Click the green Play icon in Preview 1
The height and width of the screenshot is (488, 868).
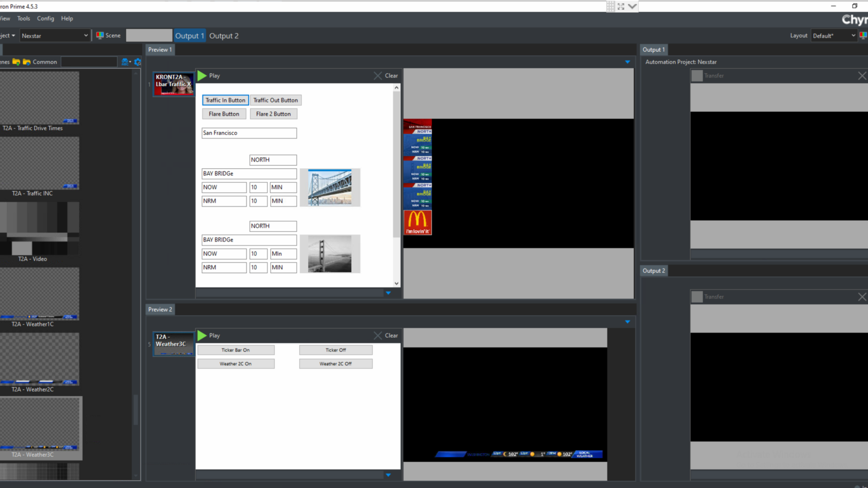pos(202,76)
